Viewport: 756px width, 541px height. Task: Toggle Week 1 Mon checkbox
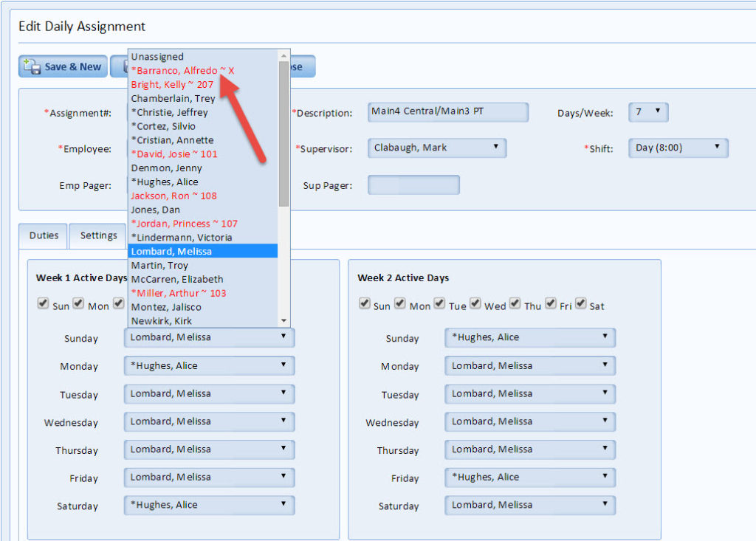pyautogui.click(x=78, y=304)
